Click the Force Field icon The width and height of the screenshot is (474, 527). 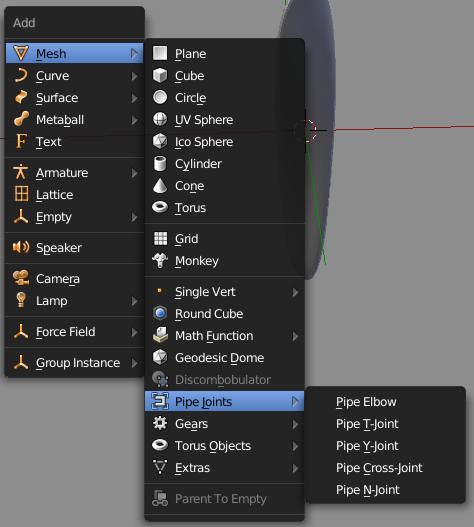coord(21,331)
